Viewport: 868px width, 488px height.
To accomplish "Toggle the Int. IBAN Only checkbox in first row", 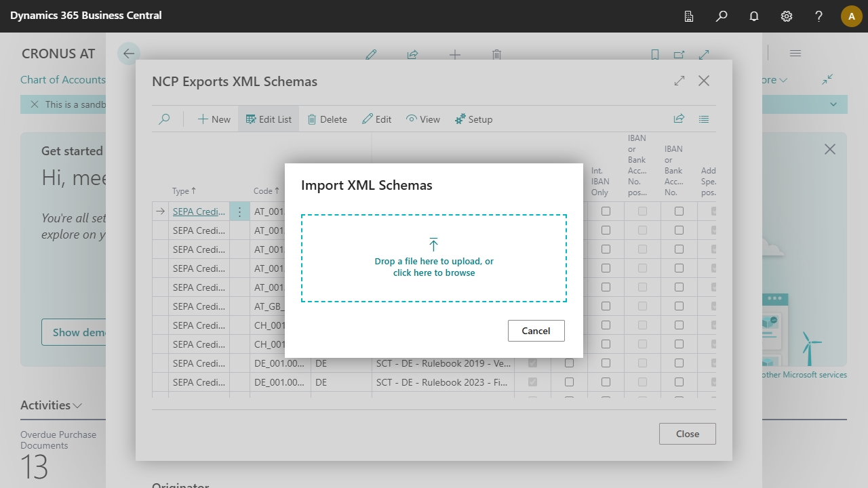I will tap(606, 211).
